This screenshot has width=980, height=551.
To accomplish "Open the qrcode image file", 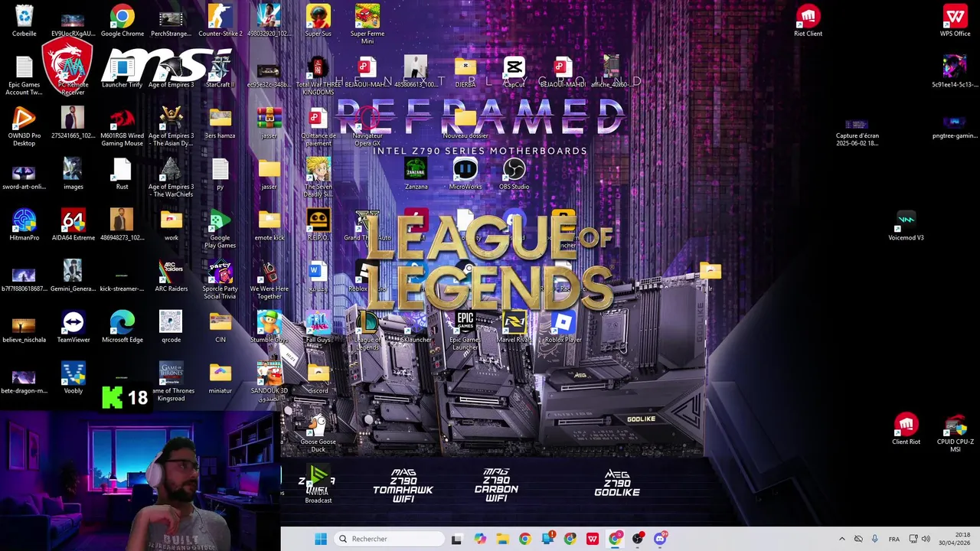I will [171, 328].
